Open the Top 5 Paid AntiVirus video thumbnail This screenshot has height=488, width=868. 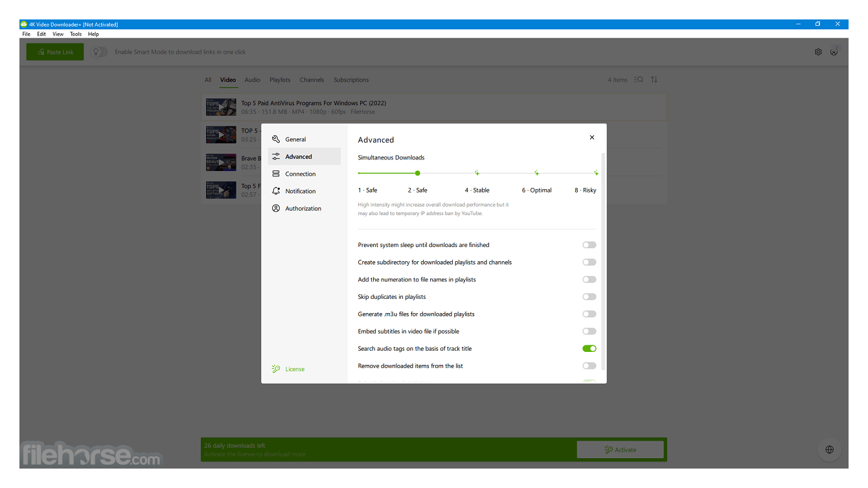[221, 107]
